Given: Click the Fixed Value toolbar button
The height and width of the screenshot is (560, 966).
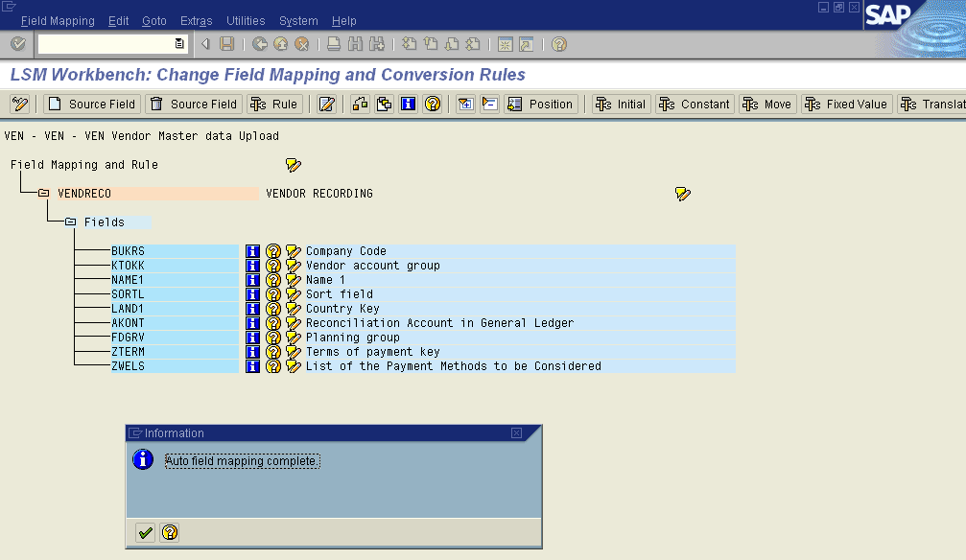Looking at the screenshot, I should [x=847, y=105].
